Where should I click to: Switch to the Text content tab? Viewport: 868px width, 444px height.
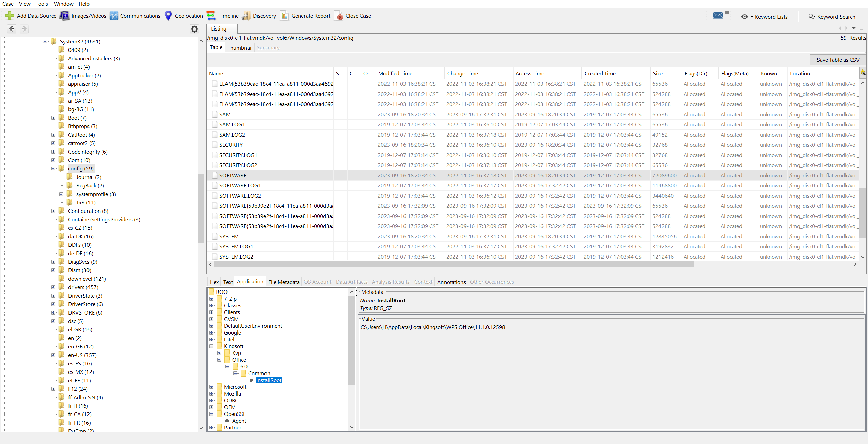point(228,282)
